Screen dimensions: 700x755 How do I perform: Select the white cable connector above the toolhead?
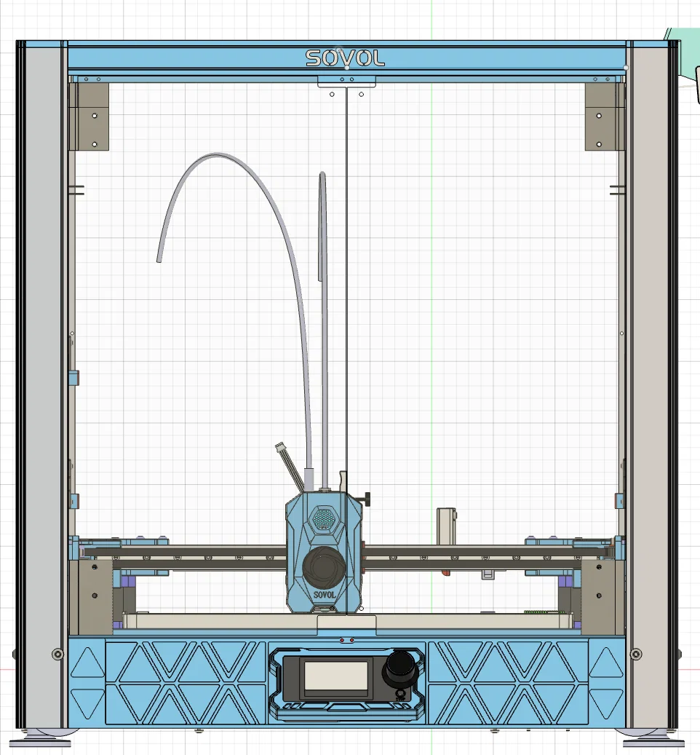(x=280, y=447)
